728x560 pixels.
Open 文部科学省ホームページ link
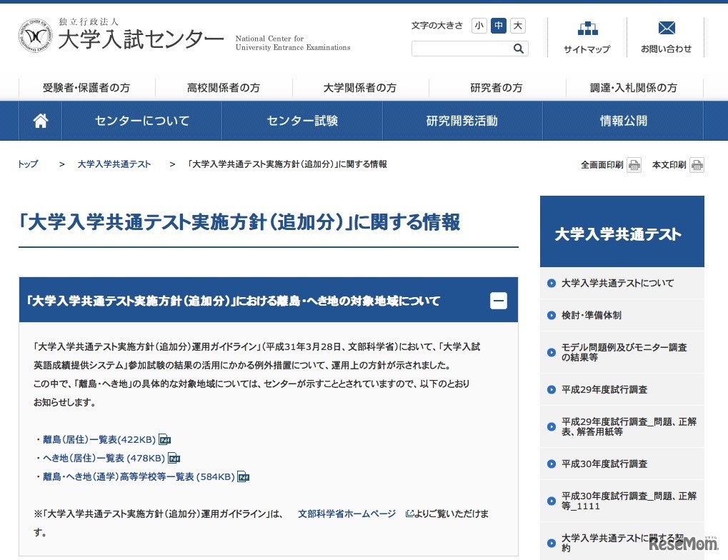tap(346, 514)
